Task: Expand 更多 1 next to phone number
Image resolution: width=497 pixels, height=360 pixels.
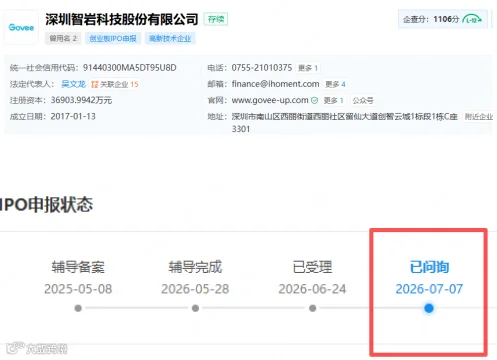Action: click(308, 68)
